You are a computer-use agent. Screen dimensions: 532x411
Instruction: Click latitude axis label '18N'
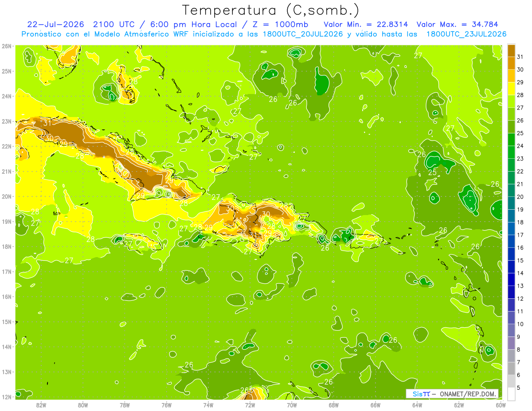pyautogui.click(x=7, y=247)
